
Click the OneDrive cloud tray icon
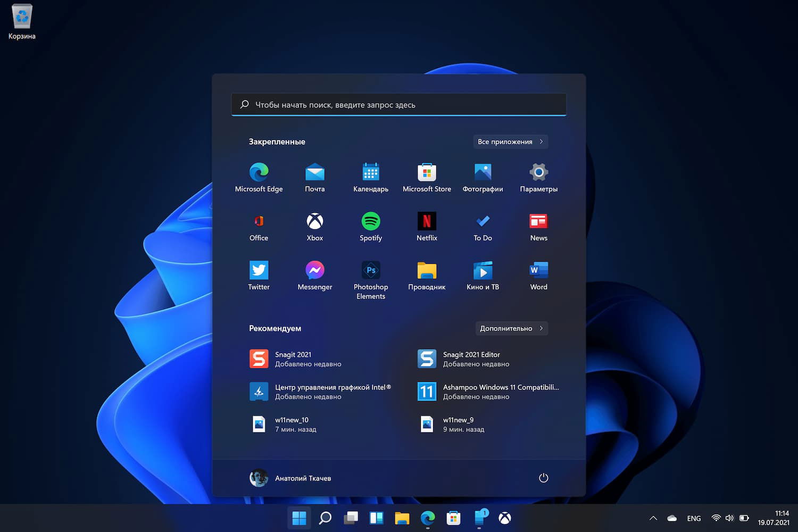[x=672, y=518]
